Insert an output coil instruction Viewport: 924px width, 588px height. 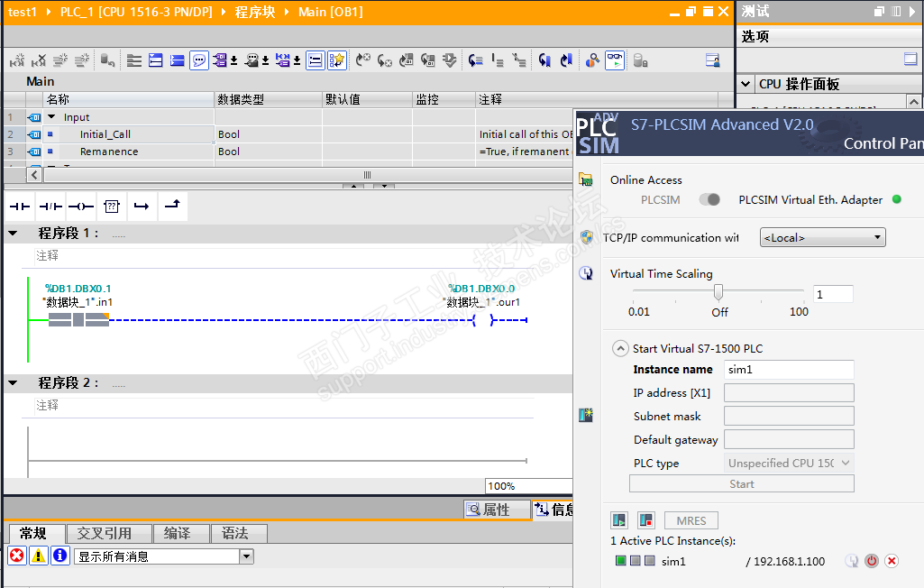(x=81, y=207)
